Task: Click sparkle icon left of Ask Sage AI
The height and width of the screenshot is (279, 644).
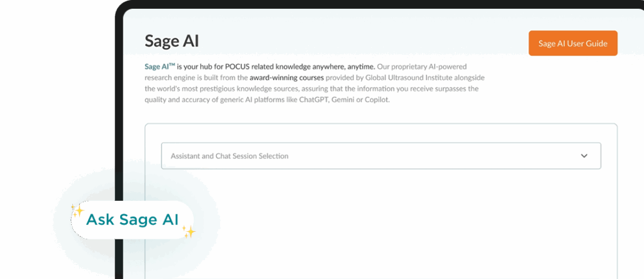Action: pyautogui.click(x=77, y=211)
